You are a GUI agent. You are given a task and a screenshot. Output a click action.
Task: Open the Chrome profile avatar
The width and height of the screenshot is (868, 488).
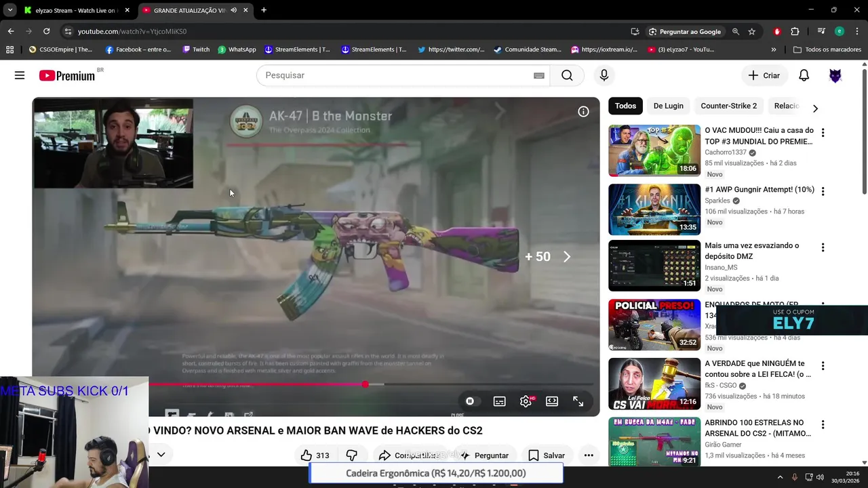840,31
